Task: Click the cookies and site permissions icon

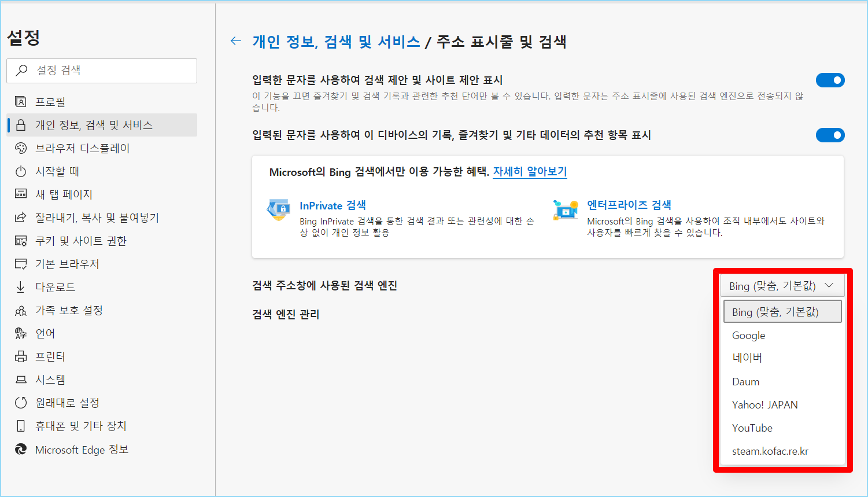Action: (x=21, y=241)
